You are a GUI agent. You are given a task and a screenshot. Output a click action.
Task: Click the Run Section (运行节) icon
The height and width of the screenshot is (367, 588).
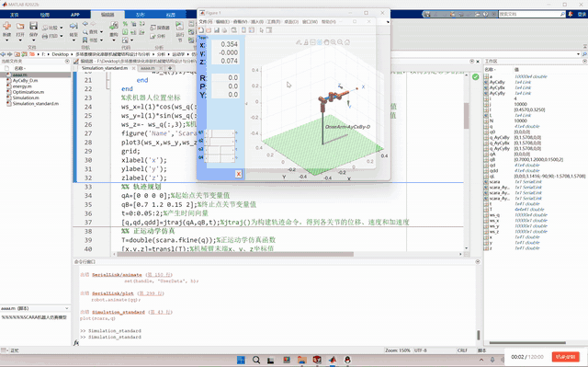tap(180, 27)
